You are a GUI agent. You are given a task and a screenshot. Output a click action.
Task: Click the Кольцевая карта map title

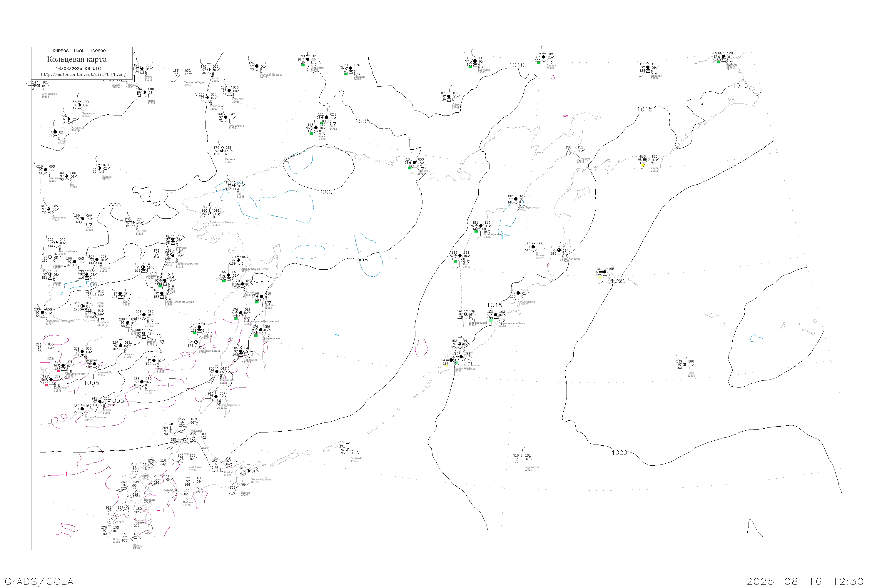(x=77, y=59)
